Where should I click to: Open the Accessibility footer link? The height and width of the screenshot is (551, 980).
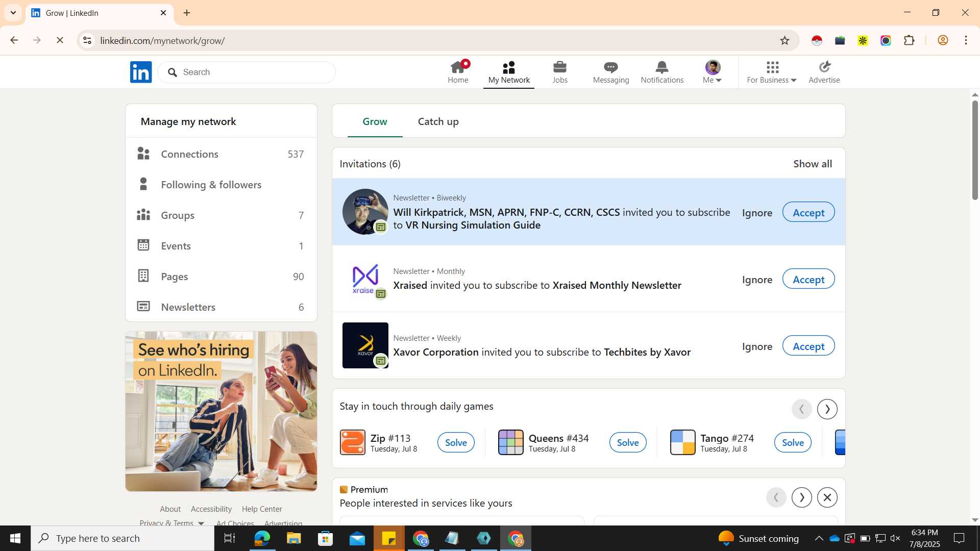(x=211, y=509)
